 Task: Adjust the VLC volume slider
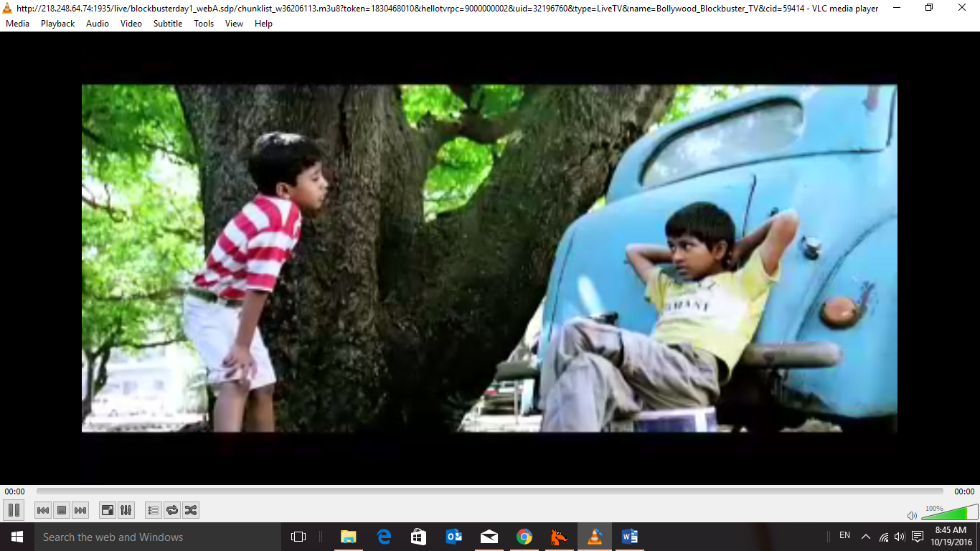click(950, 512)
